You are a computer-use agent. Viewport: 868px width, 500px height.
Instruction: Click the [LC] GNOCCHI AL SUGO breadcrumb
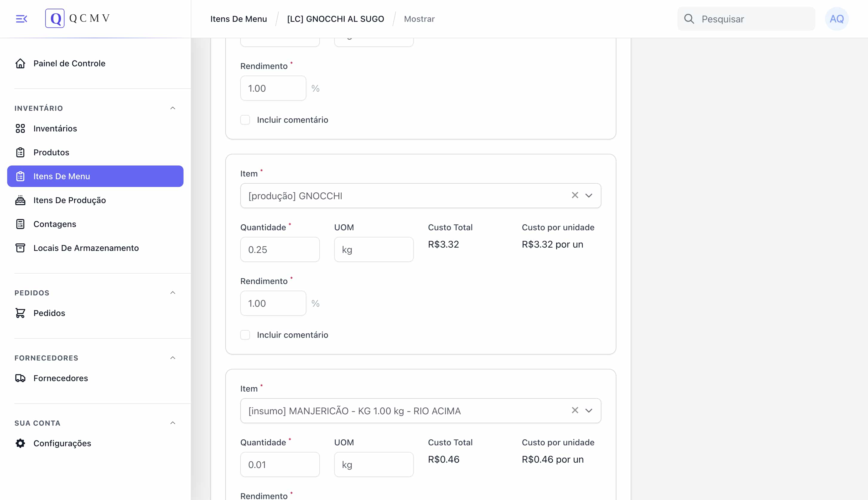coord(335,19)
